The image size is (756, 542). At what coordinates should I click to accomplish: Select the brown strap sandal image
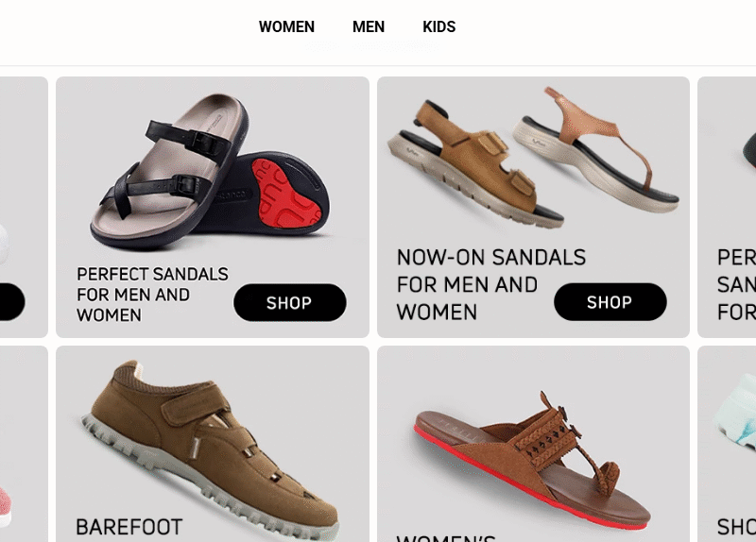point(475,163)
